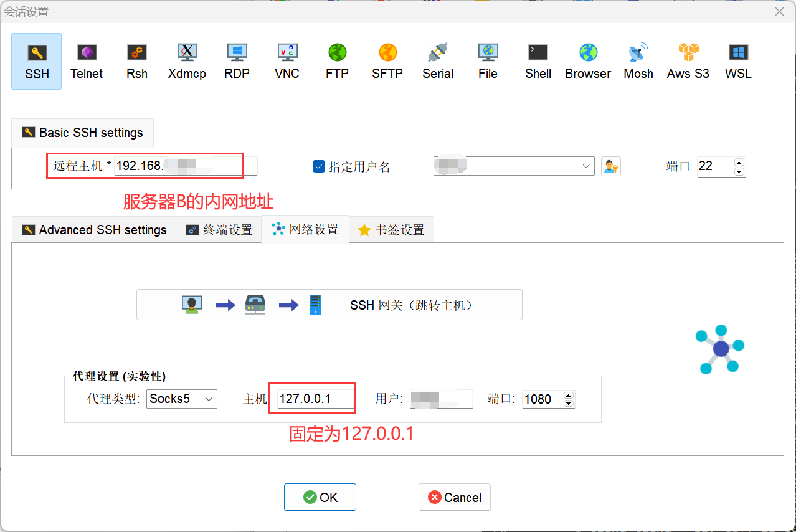Open the RDP session settings
The width and height of the screenshot is (796, 532).
(x=237, y=60)
